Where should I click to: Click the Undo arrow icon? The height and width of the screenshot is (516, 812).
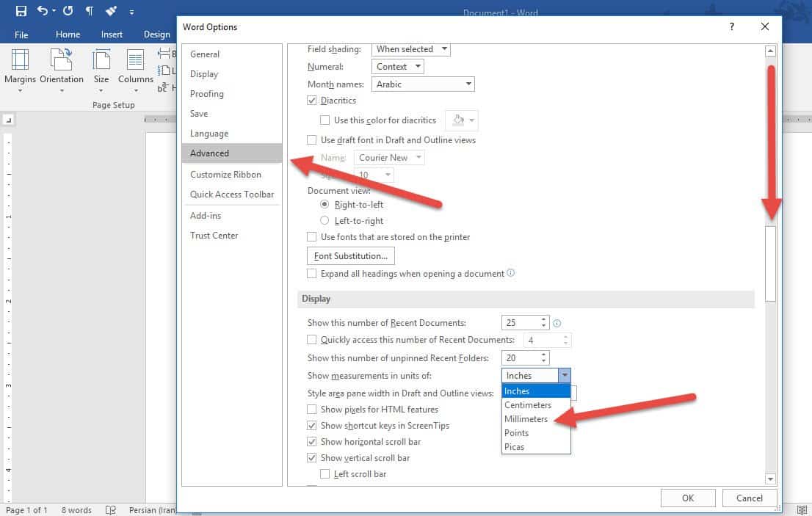point(43,11)
